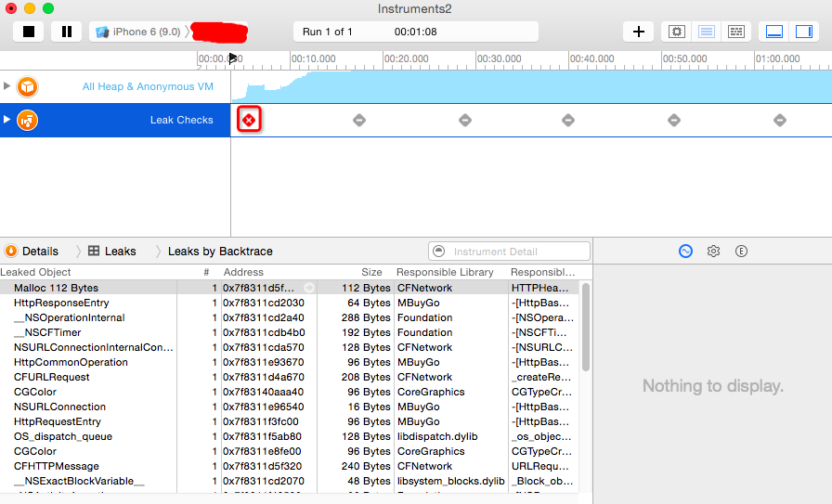Click the 288 Bytes size cell
Image resolution: width=832 pixels, height=504 pixels.
[x=366, y=317]
